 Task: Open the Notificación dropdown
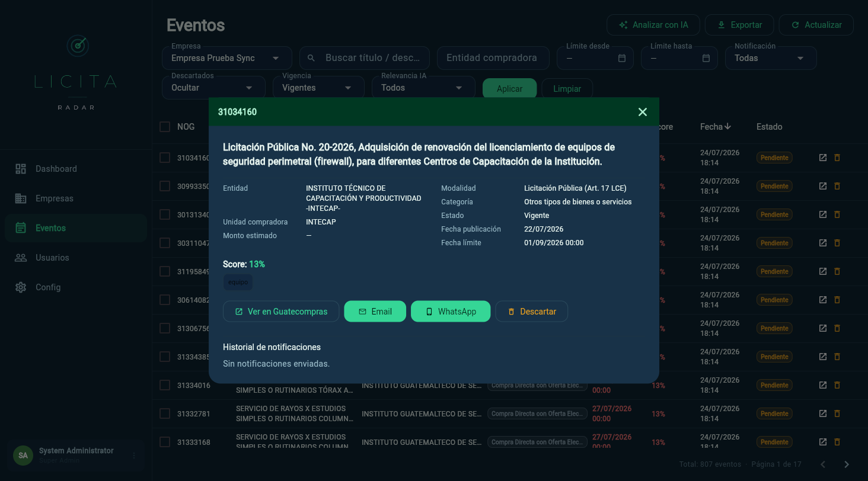coord(771,58)
